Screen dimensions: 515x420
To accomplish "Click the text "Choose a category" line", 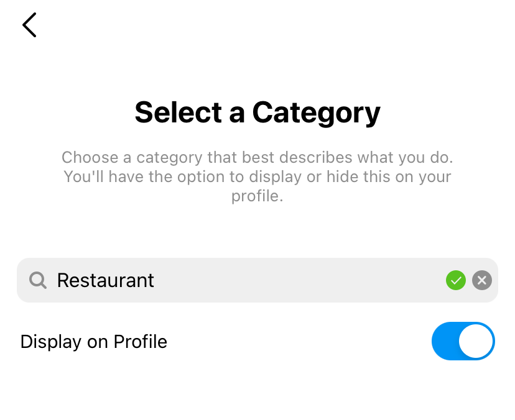I will [257, 157].
